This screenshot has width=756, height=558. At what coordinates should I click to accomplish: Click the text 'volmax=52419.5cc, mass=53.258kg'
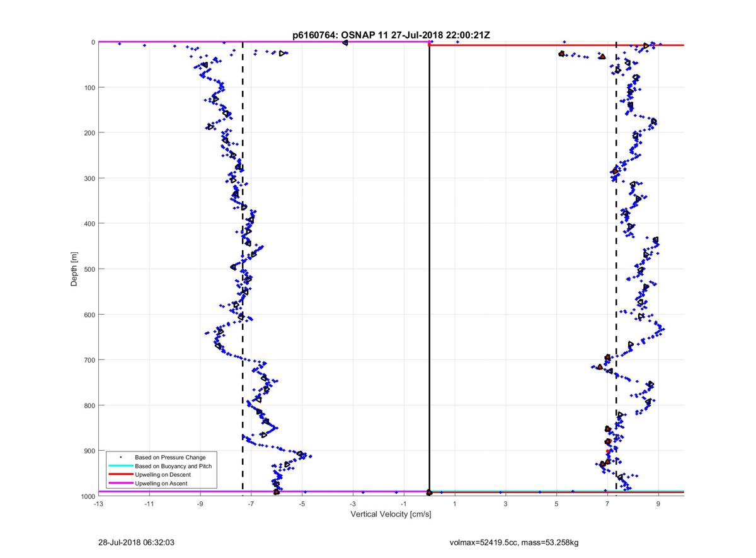[x=514, y=542]
